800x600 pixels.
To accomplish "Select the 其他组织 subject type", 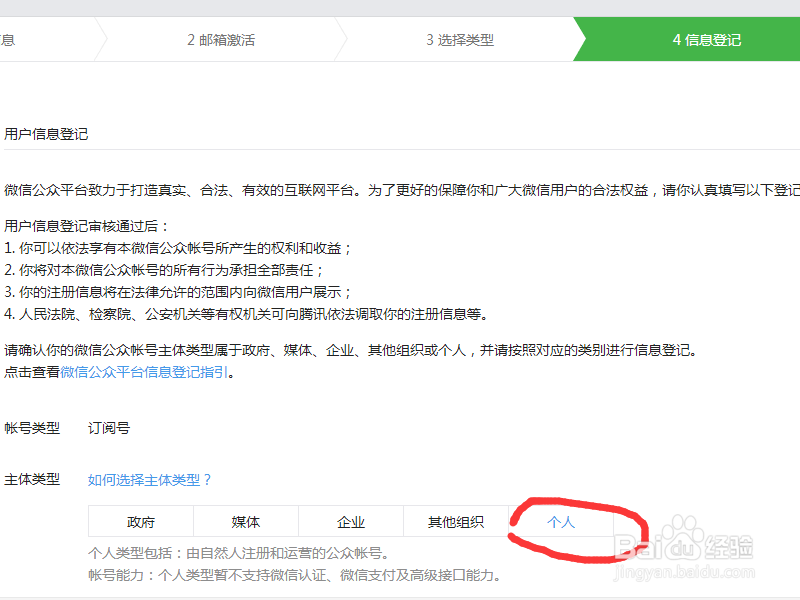I will coord(456,521).
